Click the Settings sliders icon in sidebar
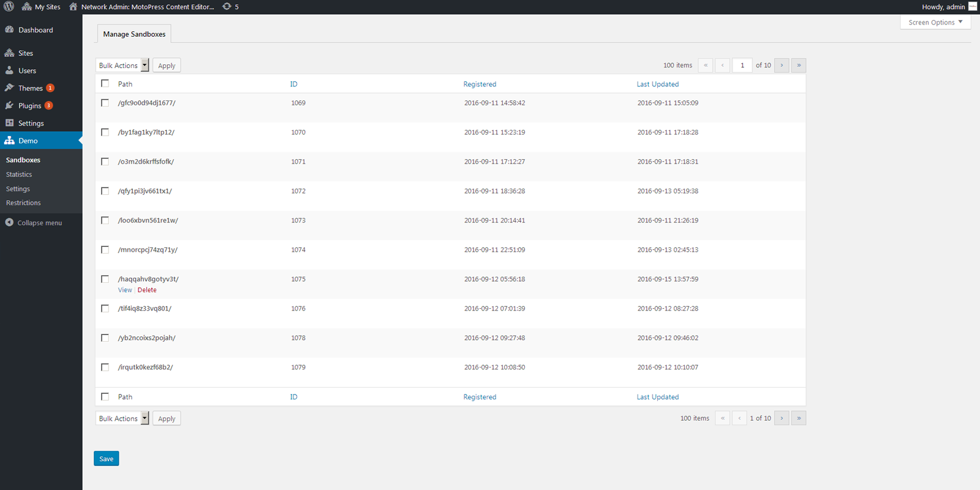Screen dimensions: 980x490 9,123
